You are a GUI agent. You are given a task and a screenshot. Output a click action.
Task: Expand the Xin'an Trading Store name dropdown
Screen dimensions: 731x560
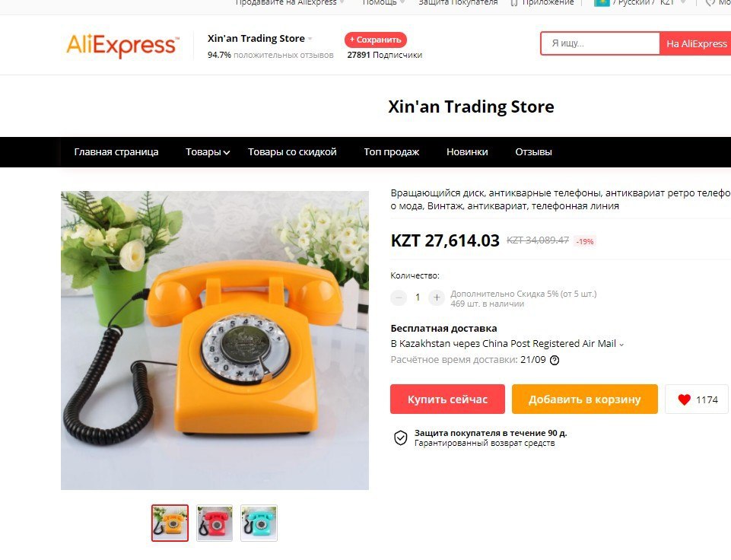coord(310,39)
